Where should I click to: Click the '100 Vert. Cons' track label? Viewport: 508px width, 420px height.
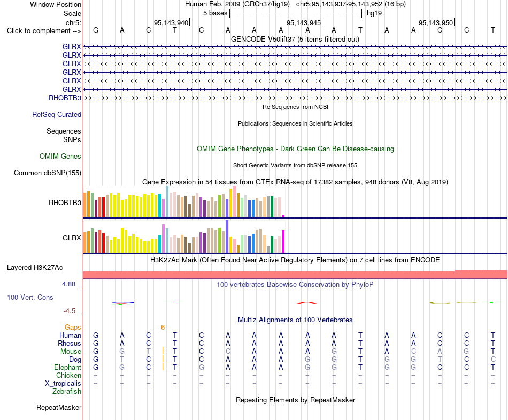(30, 297)
